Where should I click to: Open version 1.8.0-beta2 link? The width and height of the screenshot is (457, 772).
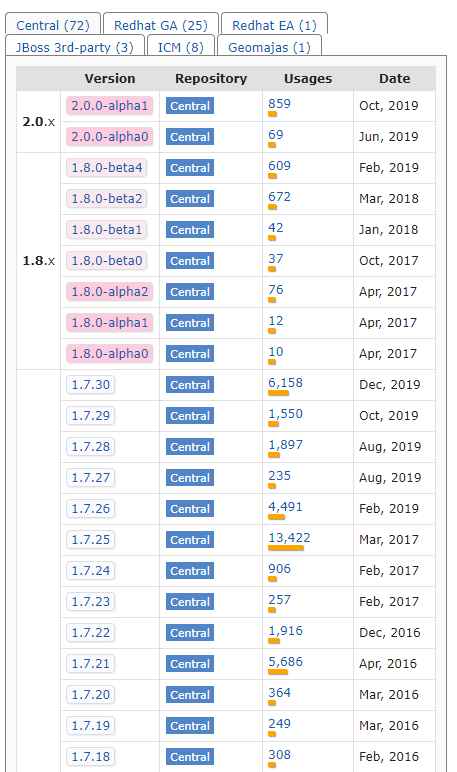click(106, 198)
